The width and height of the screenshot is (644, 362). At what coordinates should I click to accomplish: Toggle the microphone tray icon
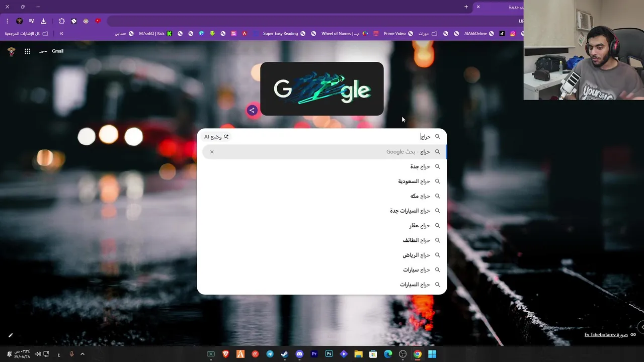point(71,354)
